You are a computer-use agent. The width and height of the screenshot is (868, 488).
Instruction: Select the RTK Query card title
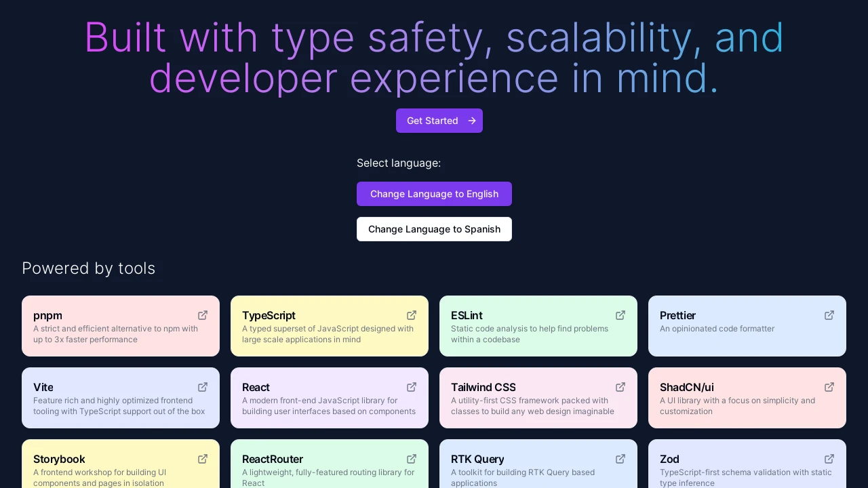(477, 459)
